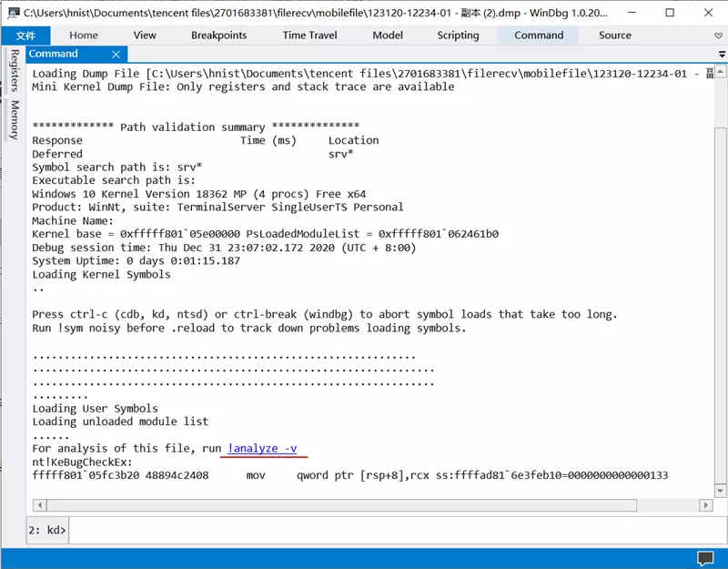Click the 'Loading unloaded module list' line
728x569 pixels.
tap(120, 422)
